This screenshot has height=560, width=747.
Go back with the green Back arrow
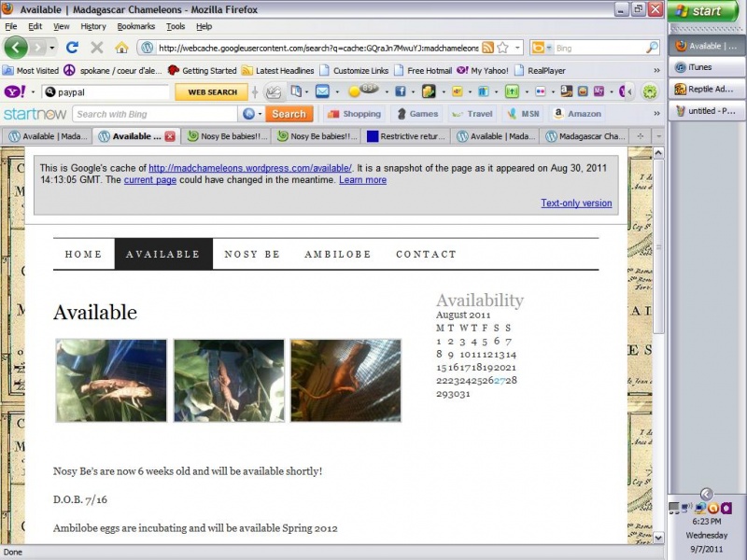15,48
